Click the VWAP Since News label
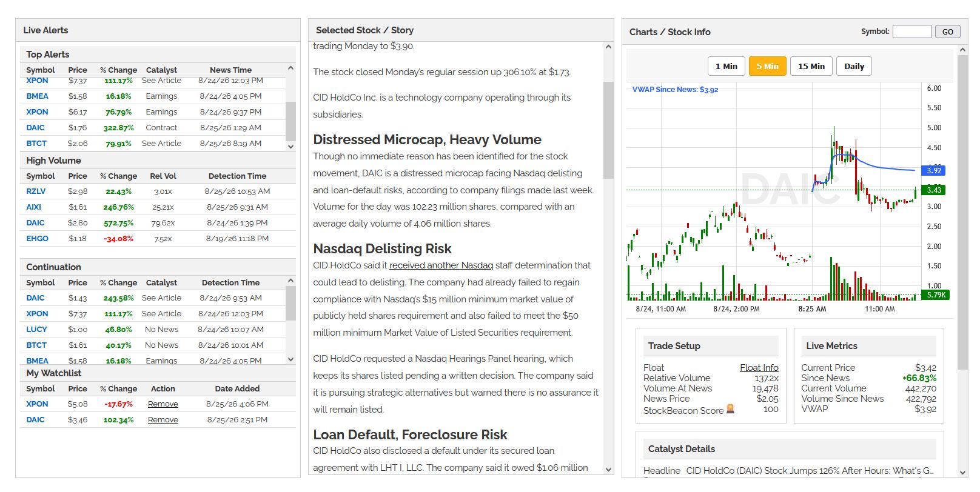Viewport: 980px width, 492px height. [675, 89]
